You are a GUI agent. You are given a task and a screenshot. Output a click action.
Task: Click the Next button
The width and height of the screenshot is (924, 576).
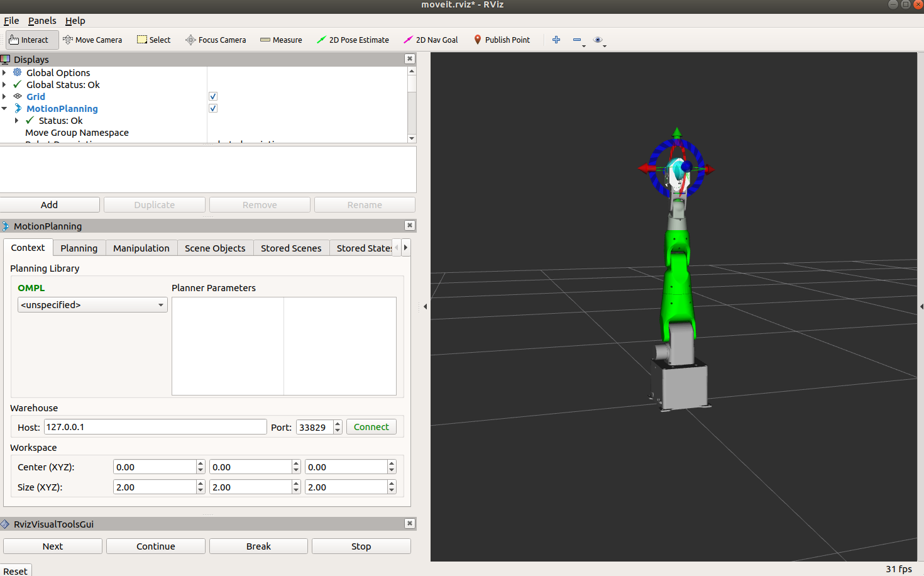point(53,546)
